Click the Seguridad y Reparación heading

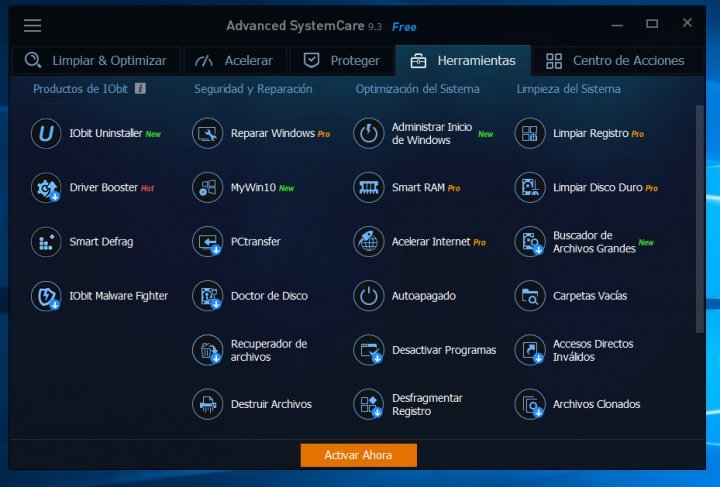(x=253, y=89)
